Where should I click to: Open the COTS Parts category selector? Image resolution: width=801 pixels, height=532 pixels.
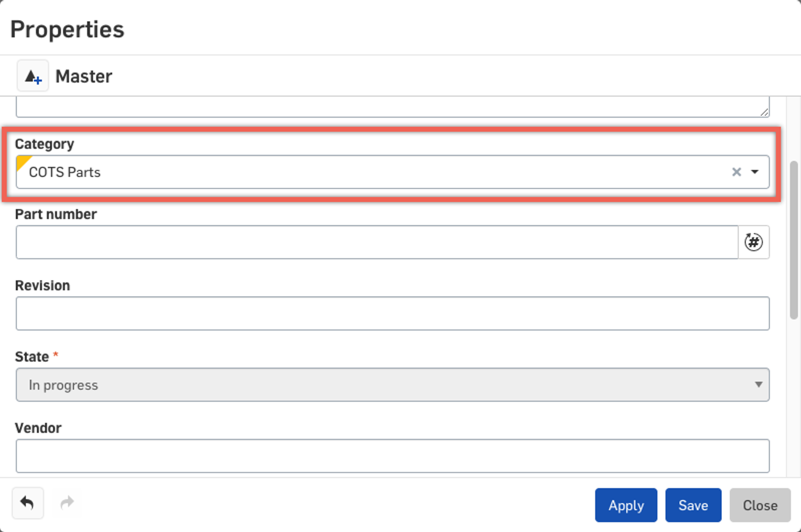tap(350, 172)
